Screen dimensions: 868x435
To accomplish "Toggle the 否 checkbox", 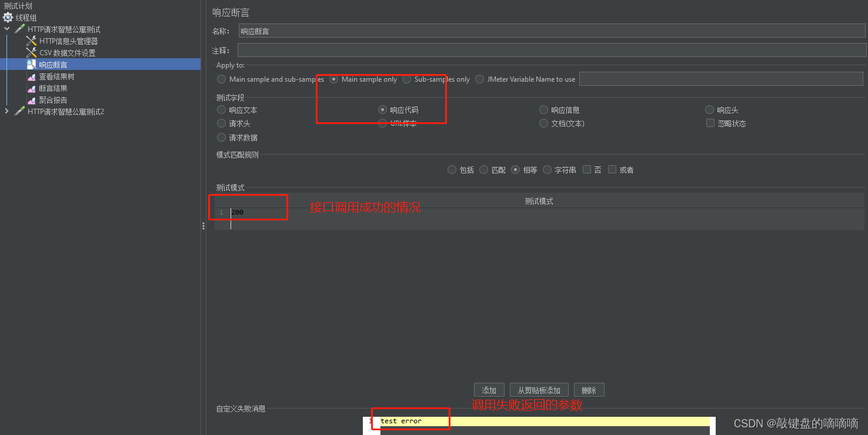I will tap(587, 169).
